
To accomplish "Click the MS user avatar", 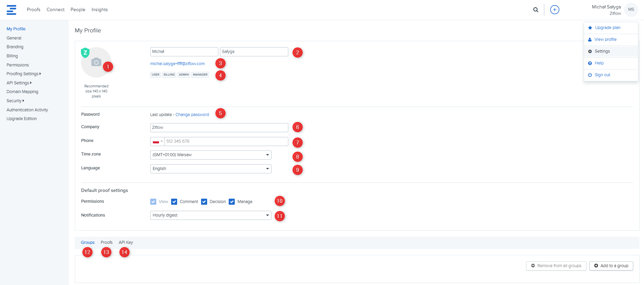I will pyautogui.click(x=631, y=9).
